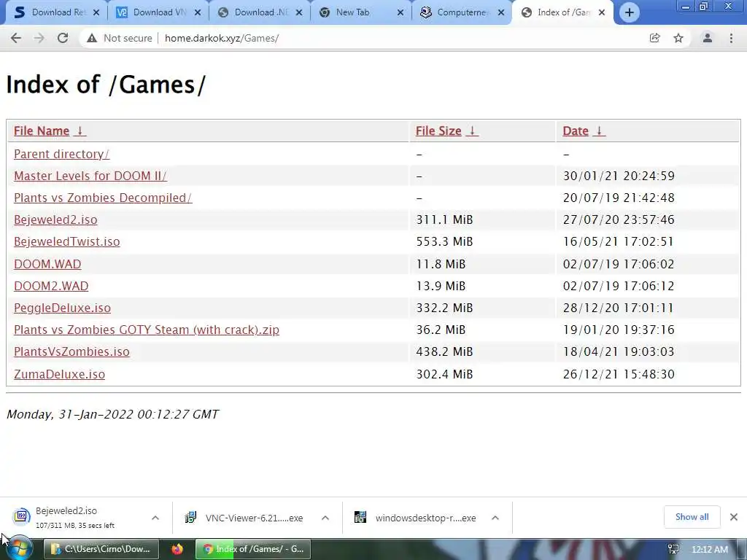Sort listing by File Name

pyautogui.click(x=42, y=131)
